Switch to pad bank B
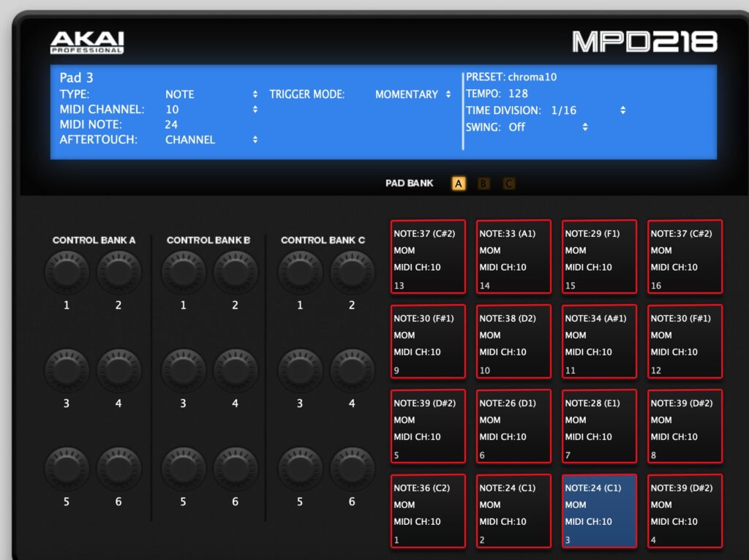 tap(483, 183)
